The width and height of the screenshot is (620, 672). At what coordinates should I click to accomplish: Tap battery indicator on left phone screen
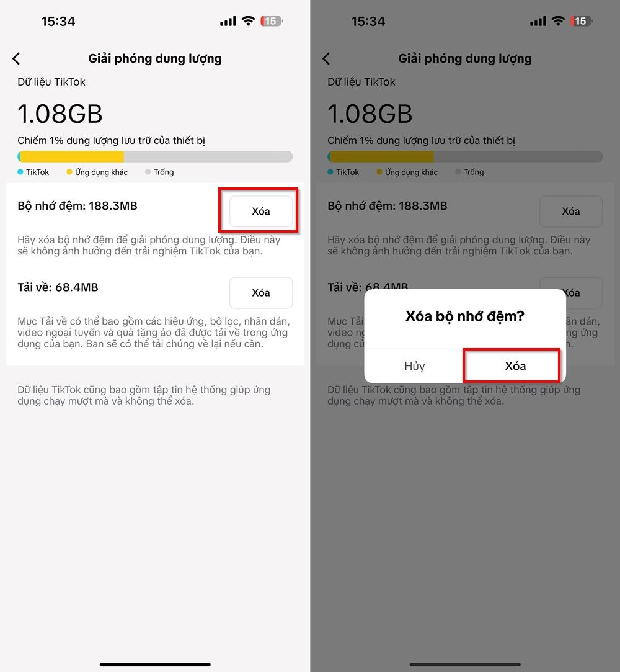click(271, 21)
